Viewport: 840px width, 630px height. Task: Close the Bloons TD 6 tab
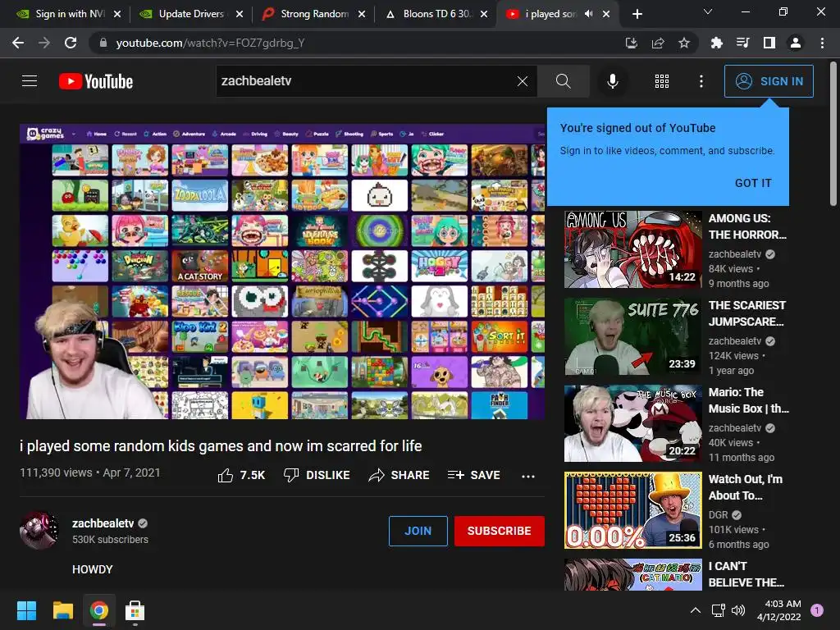pyautogui.click(x=484, y=14)
